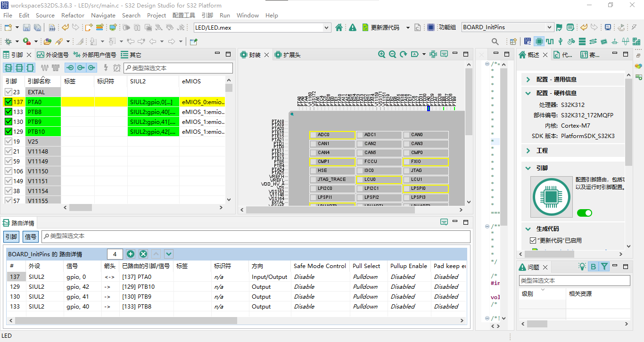Image resolution: width=644 pixels, height=342 pixels.
Task: Check the ADC0 peripheral checkbox
Action: tap(313, 135)
